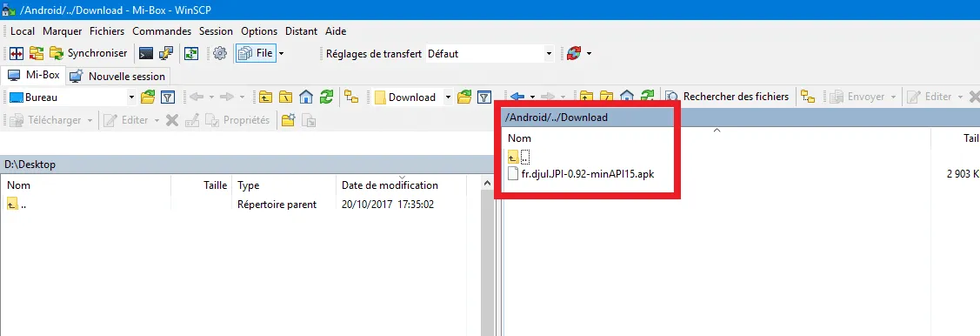Click the Compare Directories icon with red arrows
The height and width of the screenshot is (336, 980).
click(x=17, y=54)
